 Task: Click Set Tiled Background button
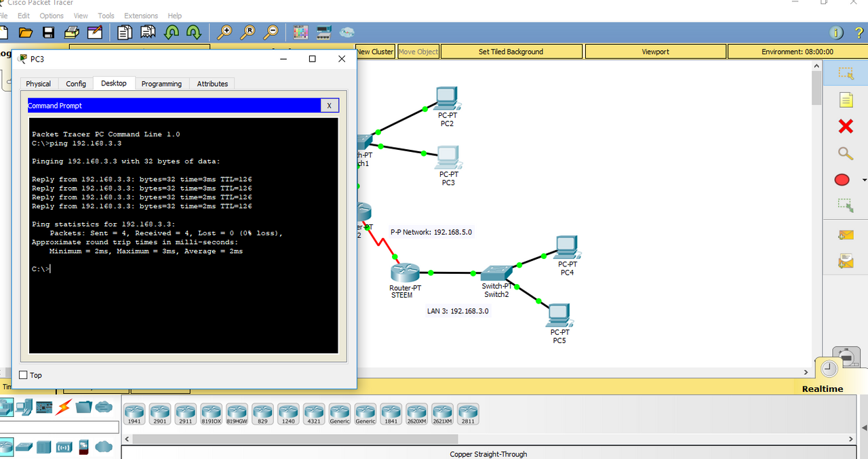pyautogui.click(x=511, y=52)
